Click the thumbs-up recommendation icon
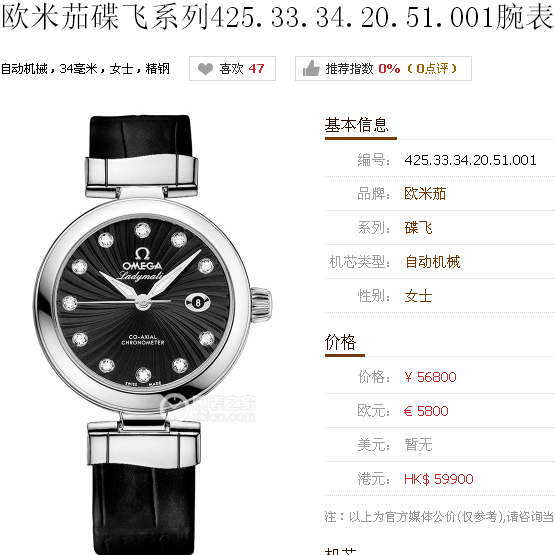Viewport: 555px width, 555px height. pos(311,68)
